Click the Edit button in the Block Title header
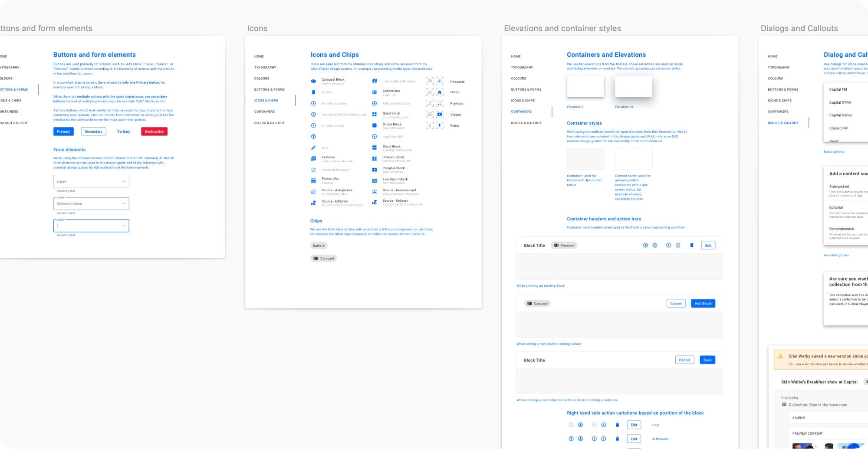The height and width of the screenshot is (449, 868). 708,246
